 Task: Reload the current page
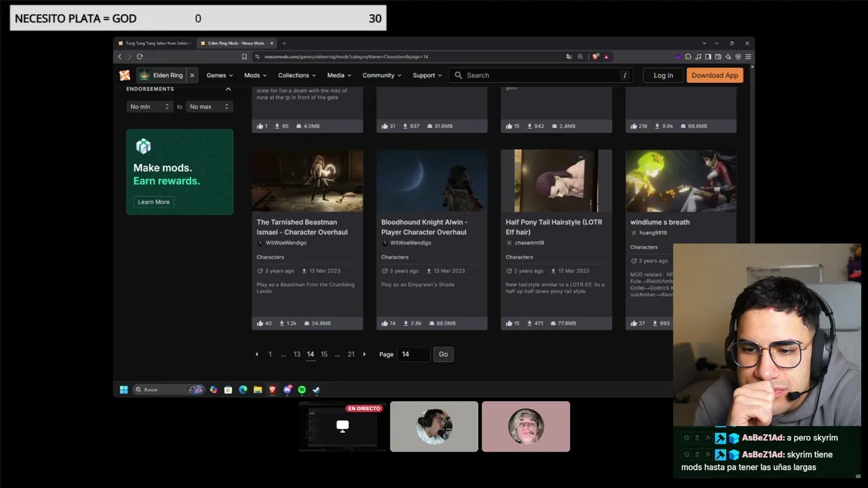[x=140, y=56]
